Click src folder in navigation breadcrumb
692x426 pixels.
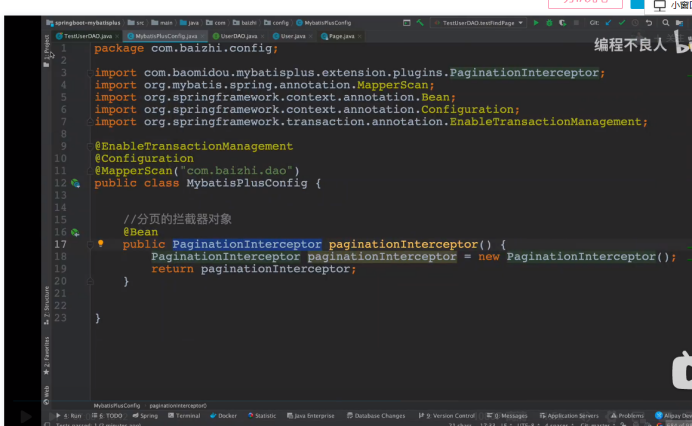point(136,23)
